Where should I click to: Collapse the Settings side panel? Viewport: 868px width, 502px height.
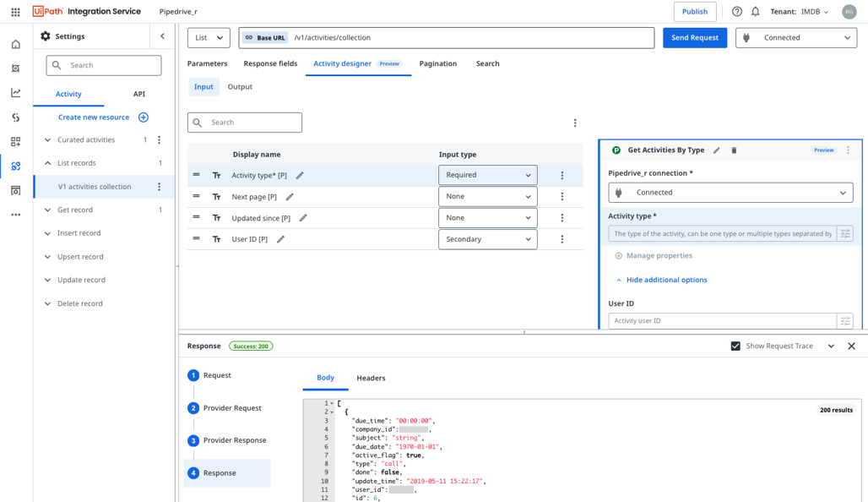(162, 36)
